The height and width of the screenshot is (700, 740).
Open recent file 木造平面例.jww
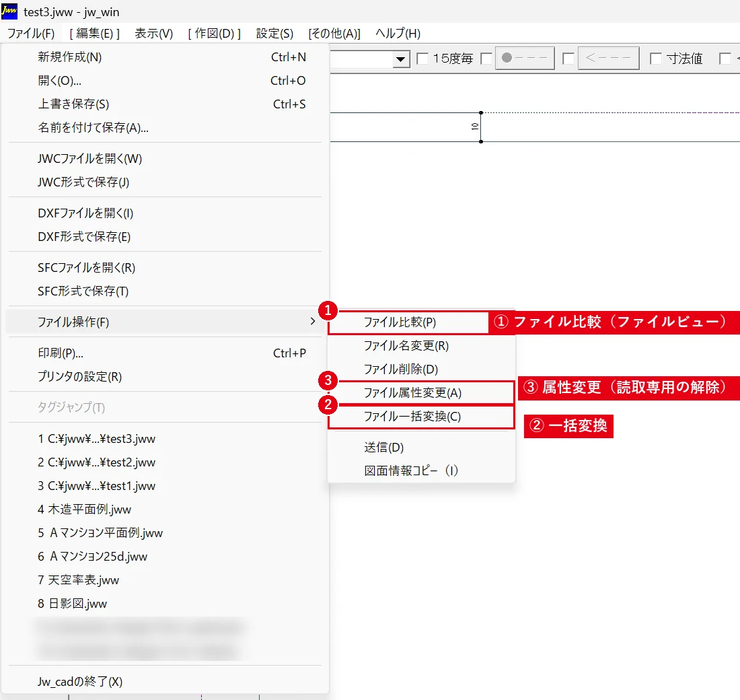[165, 510]
